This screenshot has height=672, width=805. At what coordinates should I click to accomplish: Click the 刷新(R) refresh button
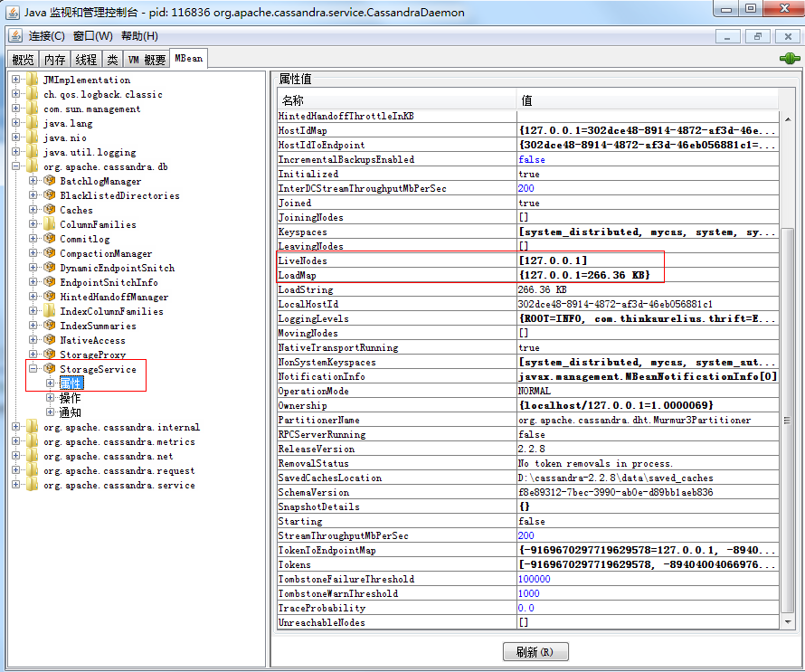535,651
